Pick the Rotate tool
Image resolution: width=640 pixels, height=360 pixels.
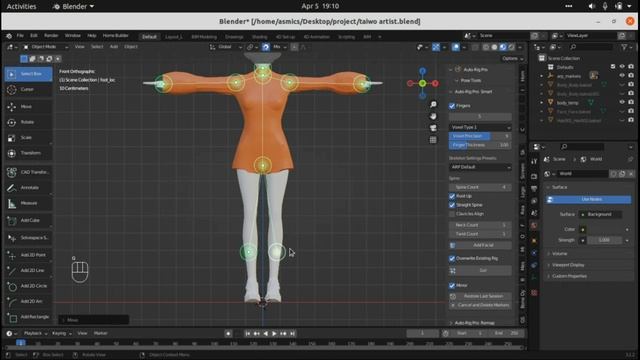[28, 122]
